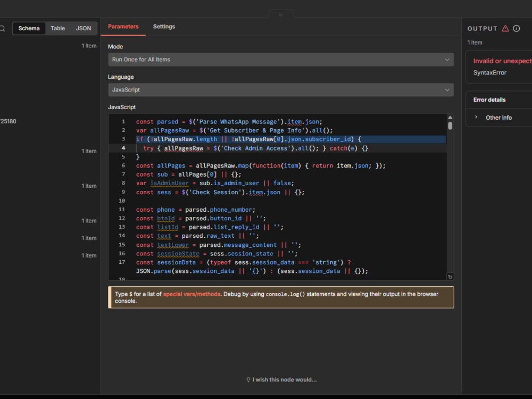Click the search icon in input panel
Image resolution: width=532 pixels, height=399 pixels.
tap(2, 29)
